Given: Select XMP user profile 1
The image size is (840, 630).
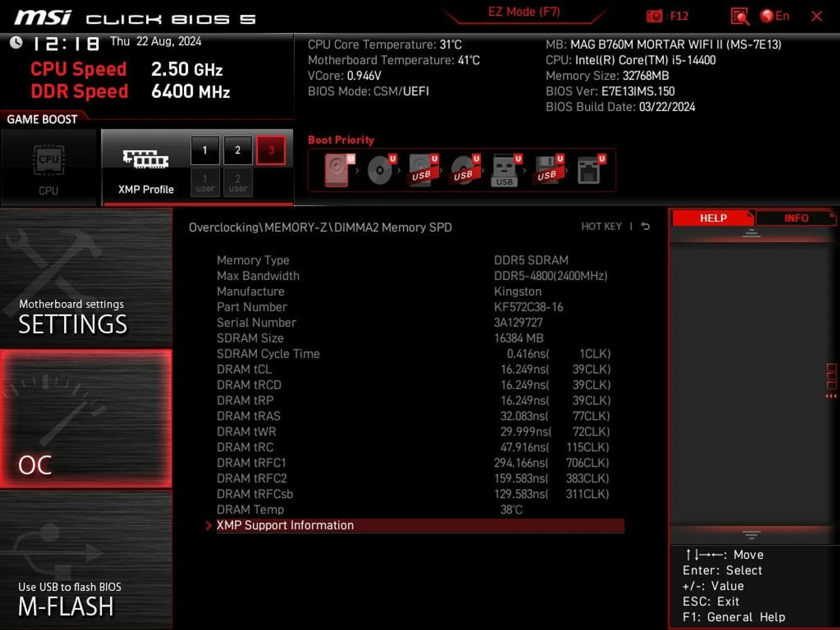Looking at the screenshot, I should coord(205,183).
